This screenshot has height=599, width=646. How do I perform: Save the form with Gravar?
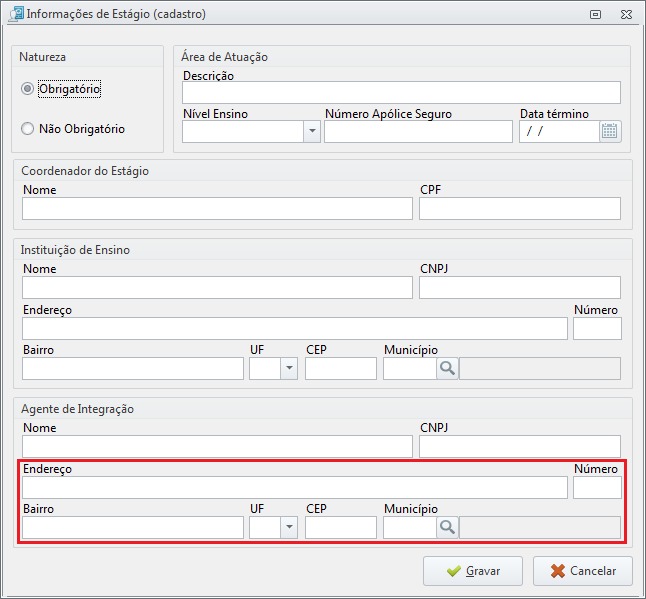pos(473,571)
